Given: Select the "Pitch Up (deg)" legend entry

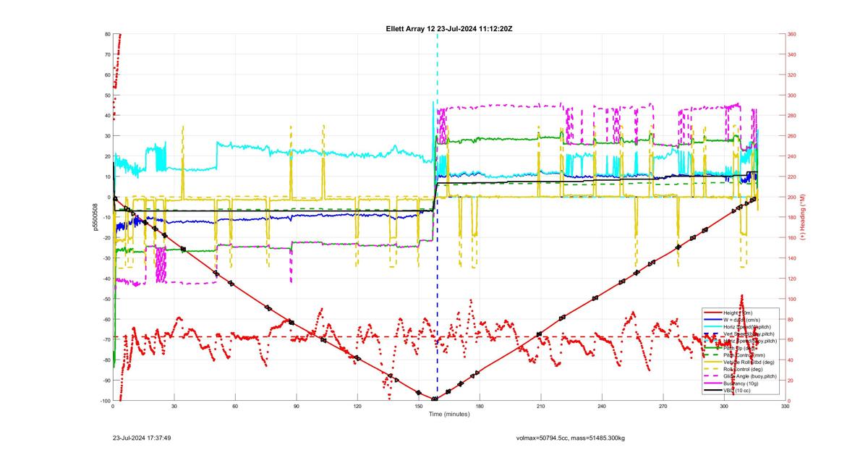Looking at the screenshot, I should (x=740, y=348).
